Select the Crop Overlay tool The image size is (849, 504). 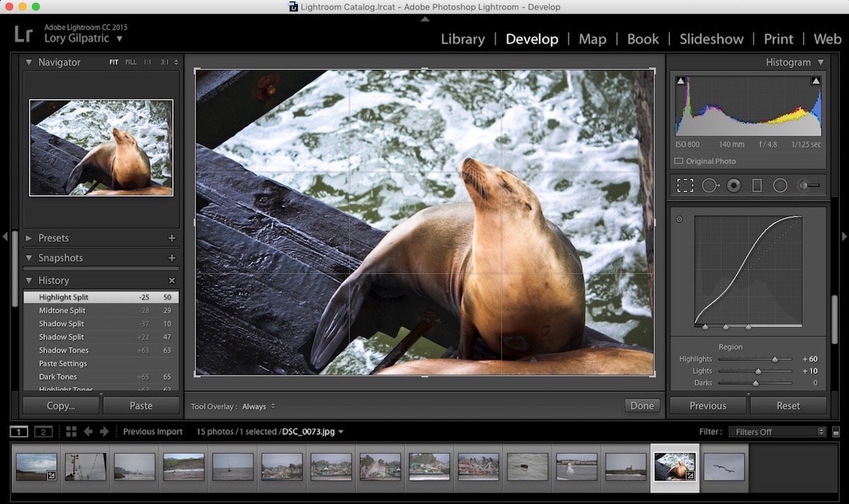[x=685, y=185]
